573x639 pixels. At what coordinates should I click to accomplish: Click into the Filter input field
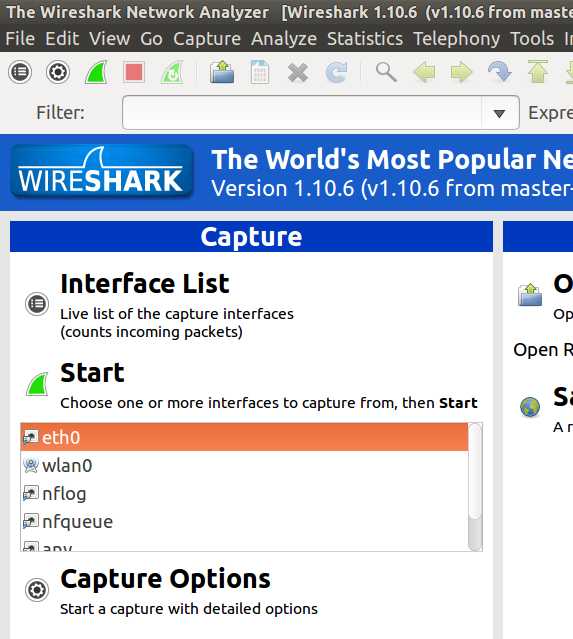pyautogui.click(x=302, y=113)
